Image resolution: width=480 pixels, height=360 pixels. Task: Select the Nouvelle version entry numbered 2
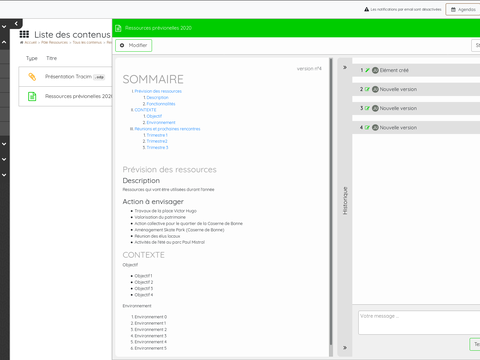point(416,89)
